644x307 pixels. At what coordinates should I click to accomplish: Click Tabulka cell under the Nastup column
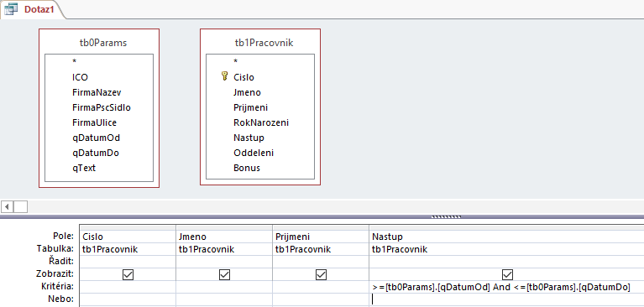coord(507,249)
